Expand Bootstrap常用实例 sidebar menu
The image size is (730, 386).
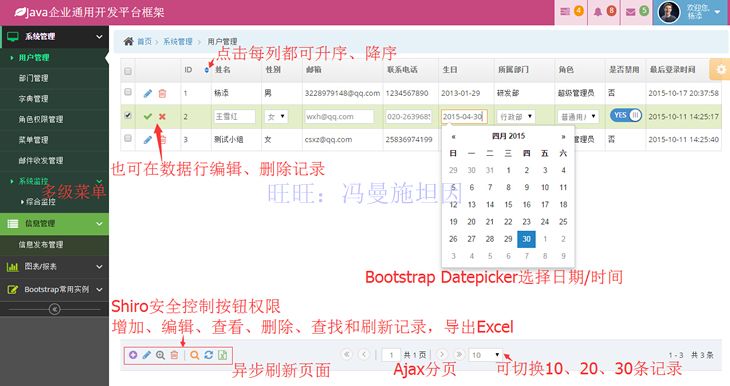pyautogui.click(x=54, y=289)
